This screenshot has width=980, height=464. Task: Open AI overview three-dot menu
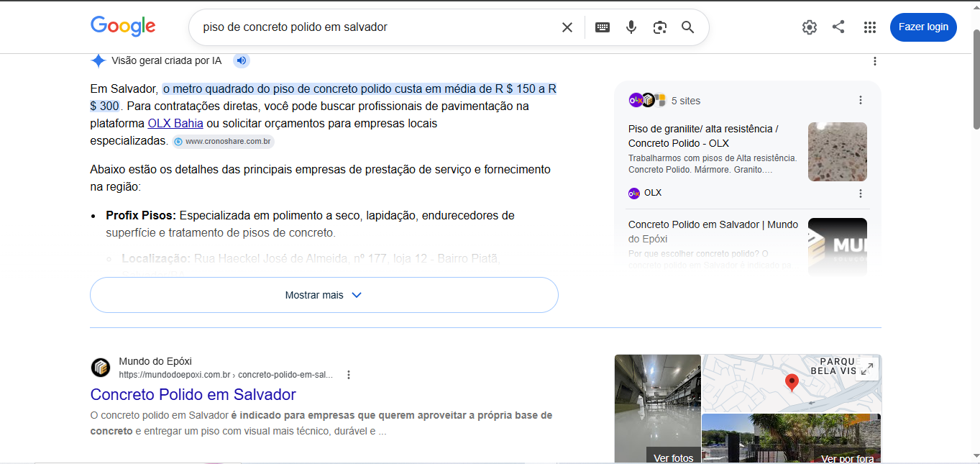[x=875, y=61]
